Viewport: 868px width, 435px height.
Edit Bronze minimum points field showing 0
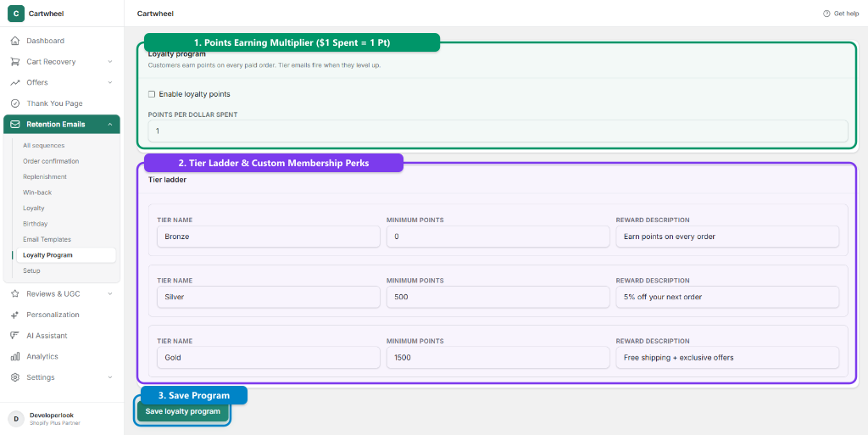pyautogui.click(x=498, y=237)
